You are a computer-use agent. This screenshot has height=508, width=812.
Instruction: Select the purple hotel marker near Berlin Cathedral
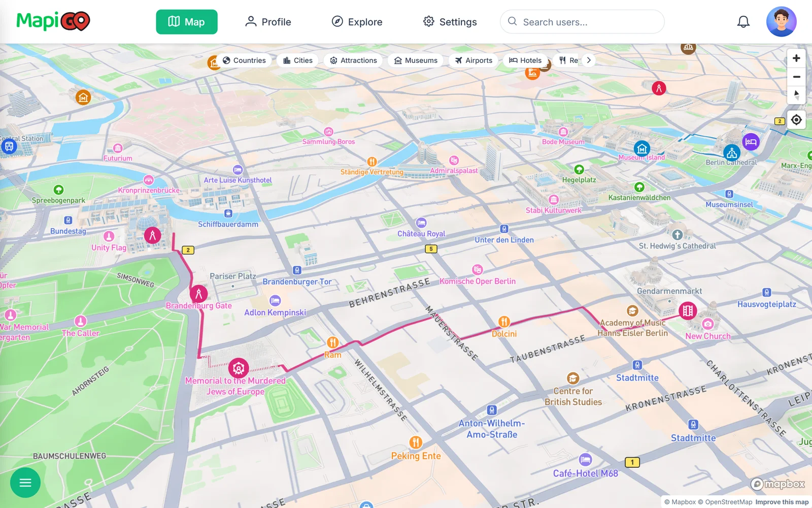[751, 142]
